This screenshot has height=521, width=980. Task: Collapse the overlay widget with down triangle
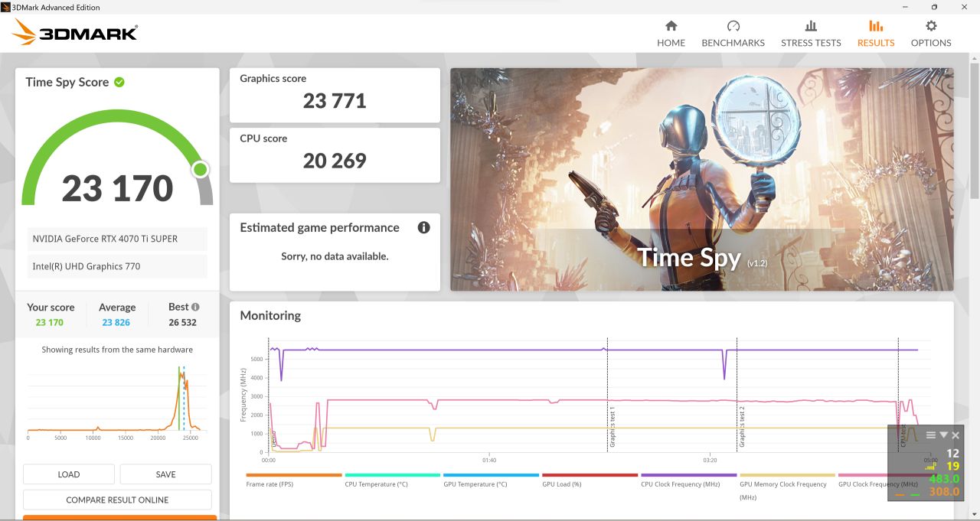coord(943,435)
